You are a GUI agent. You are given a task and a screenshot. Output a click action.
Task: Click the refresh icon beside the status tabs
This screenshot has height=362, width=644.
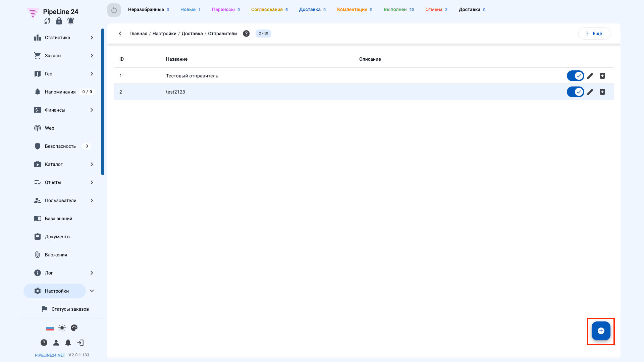pyautogui.click(x=114, y=10)
